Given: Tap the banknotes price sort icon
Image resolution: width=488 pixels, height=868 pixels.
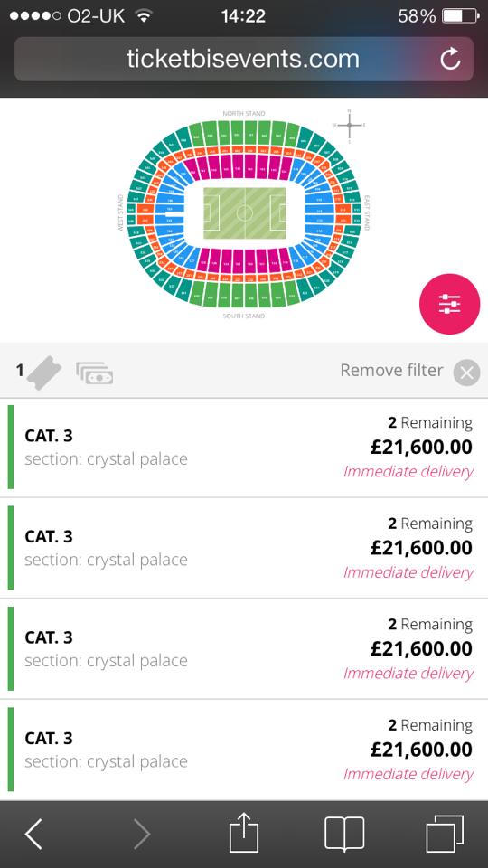Looking at the screenshot, I should click(95, 373).
